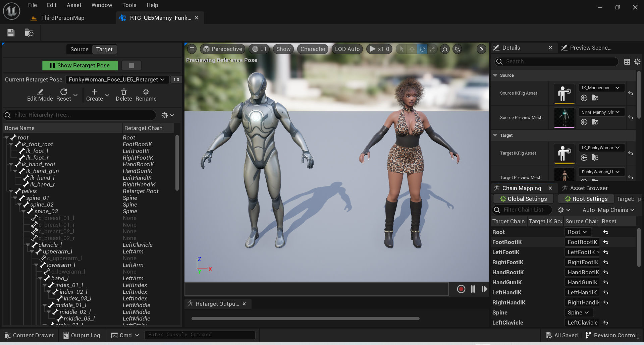Toggle Lit view mode
Screen dimensions: 644x345
click(259, 49)
